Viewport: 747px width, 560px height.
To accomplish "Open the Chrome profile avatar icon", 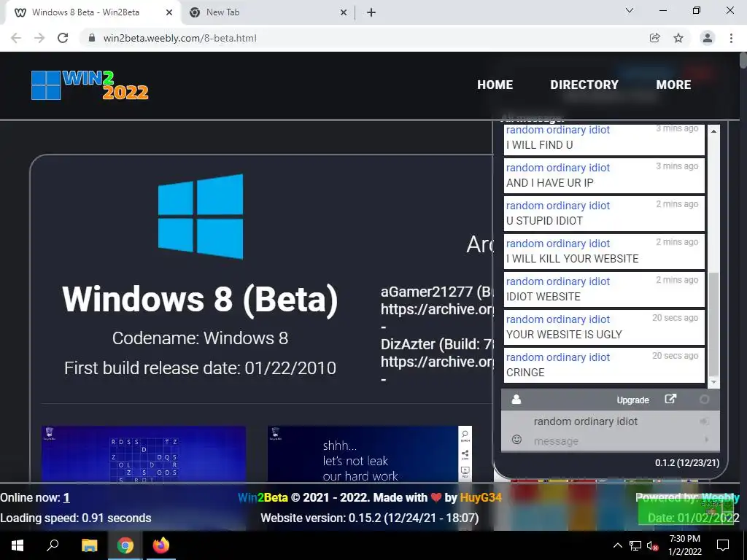I will point(708,38).
